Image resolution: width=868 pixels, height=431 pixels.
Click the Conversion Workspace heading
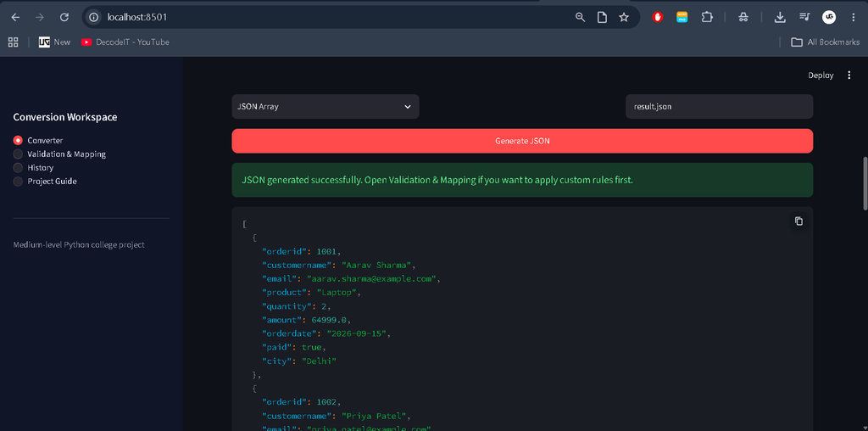click(65, 117)
